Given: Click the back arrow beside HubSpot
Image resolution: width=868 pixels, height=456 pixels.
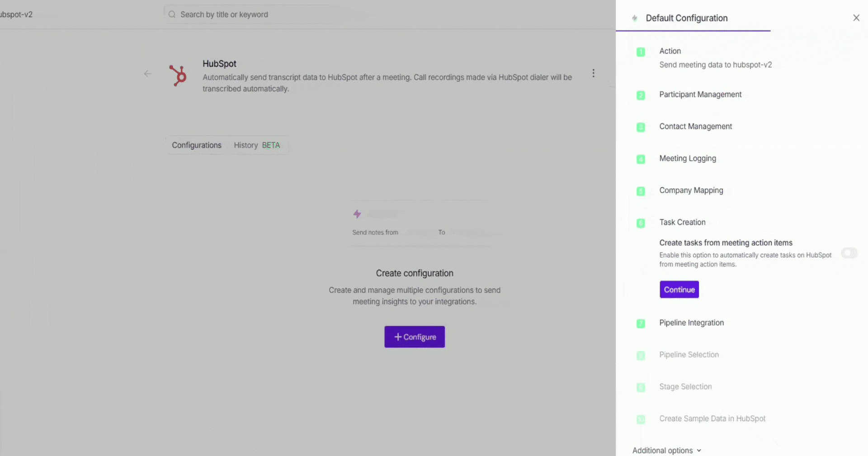Looking at the screenshot, I should [x=148, y=74].
